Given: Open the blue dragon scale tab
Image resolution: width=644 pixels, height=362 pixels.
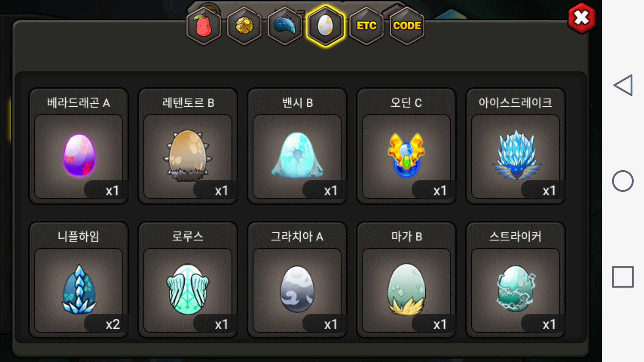Looking at the screenshot, I should (x=285, y=26).
